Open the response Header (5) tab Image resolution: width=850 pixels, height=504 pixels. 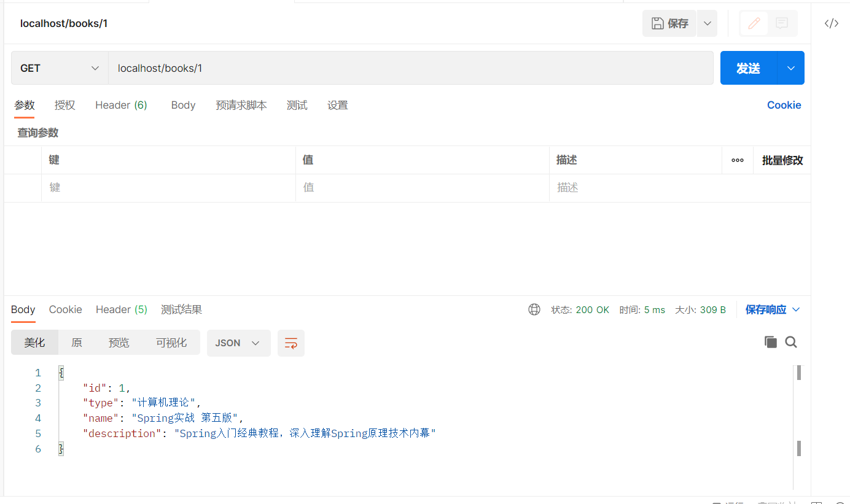click(122, 309)
